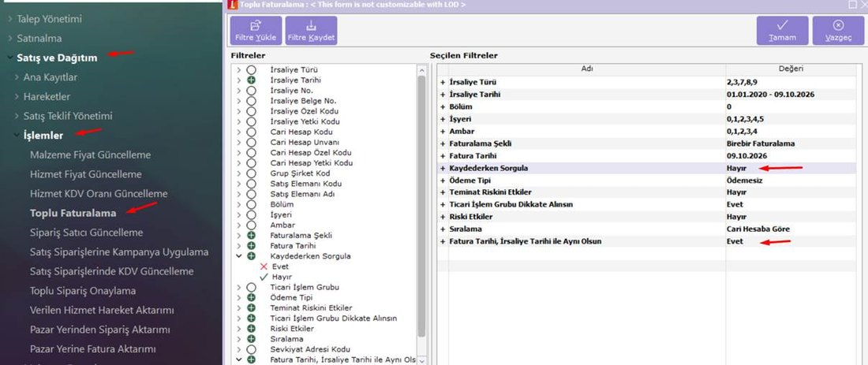The image size is (868, 365).
Task: Toggle the Faturalama Şekli filter plus circle
Action: 251,236
